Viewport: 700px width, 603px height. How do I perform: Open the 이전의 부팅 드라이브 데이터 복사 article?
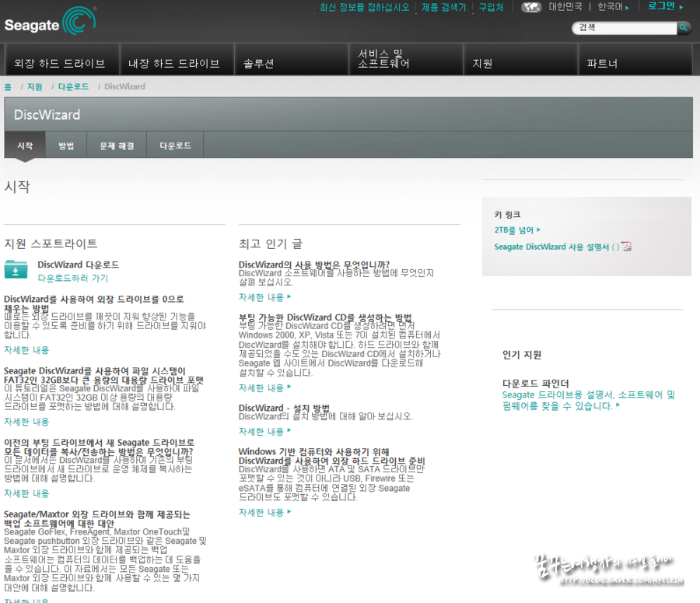point(99,447)
